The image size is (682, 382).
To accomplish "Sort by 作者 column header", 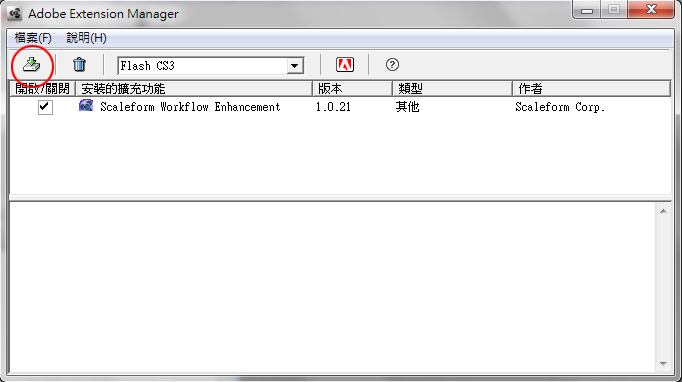I will (x=592, y=89).
